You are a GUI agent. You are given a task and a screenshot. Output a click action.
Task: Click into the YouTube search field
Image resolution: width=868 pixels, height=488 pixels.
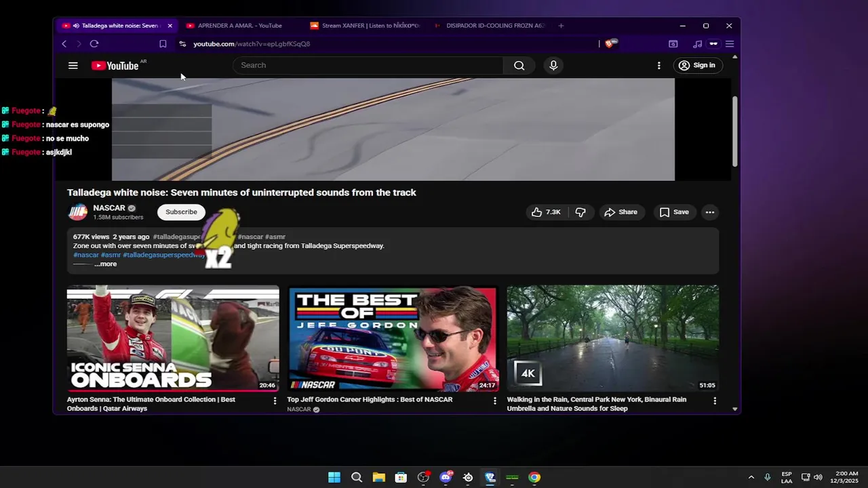pos(368,65)
